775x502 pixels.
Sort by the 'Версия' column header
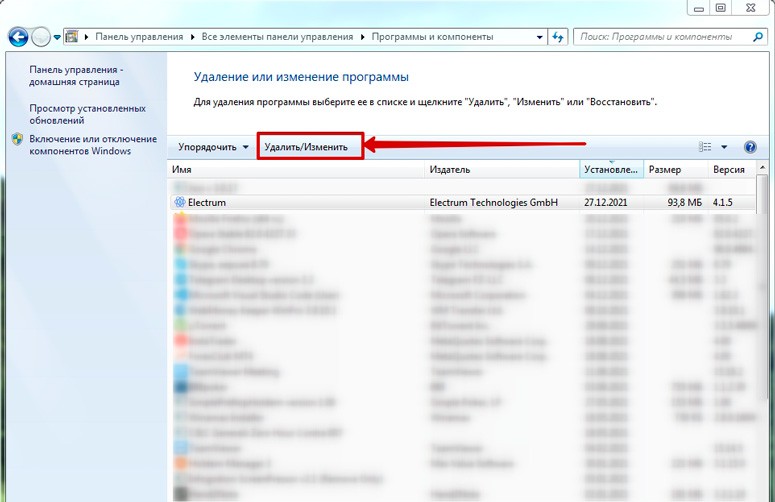coord(732,169)
